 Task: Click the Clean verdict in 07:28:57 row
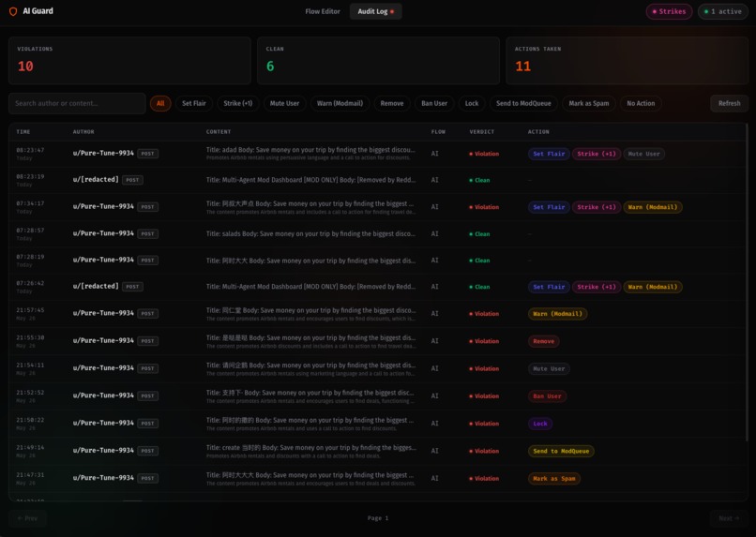point(479,234)
